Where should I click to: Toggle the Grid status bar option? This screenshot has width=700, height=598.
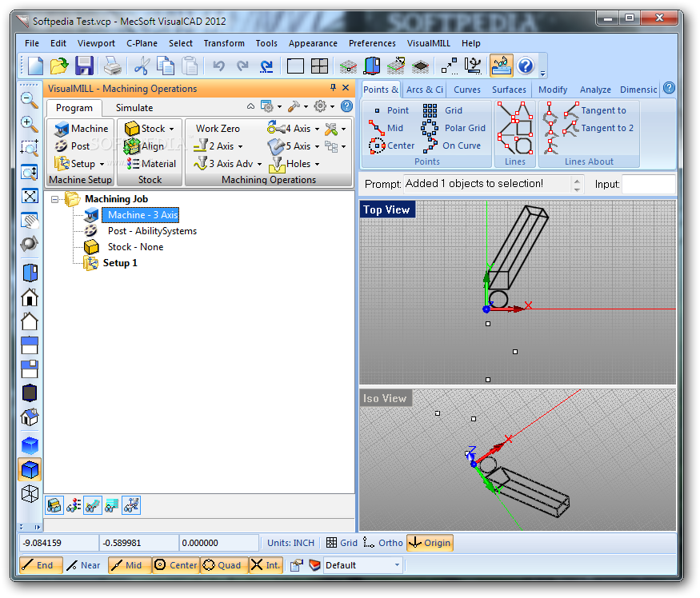tap(342, 543)
